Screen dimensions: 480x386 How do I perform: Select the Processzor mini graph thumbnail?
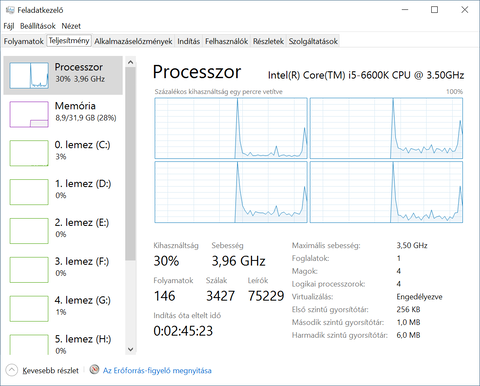click(29, 76)
